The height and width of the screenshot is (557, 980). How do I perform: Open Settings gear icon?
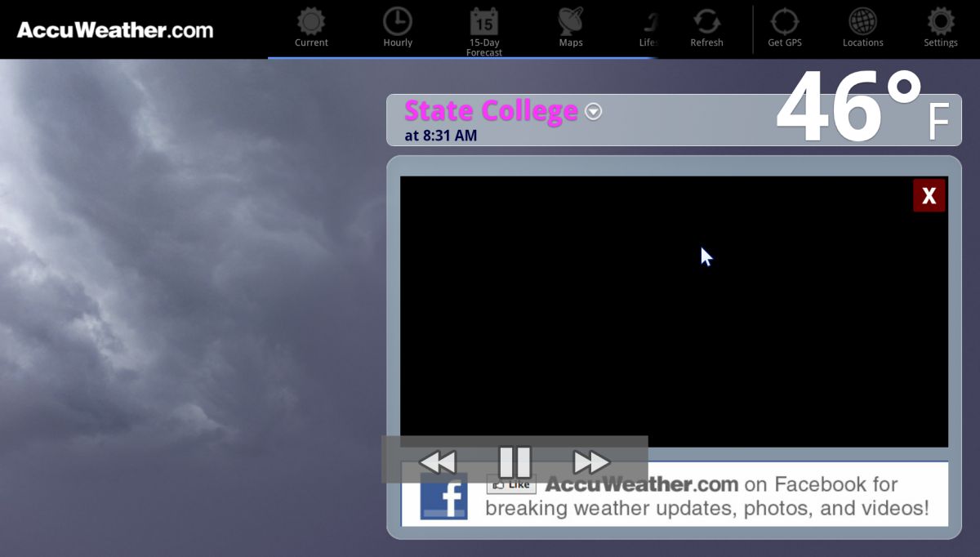[941, 28]
